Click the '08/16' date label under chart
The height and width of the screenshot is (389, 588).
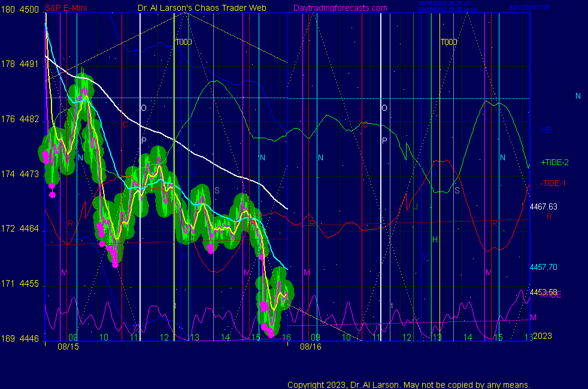pos(311,347)
